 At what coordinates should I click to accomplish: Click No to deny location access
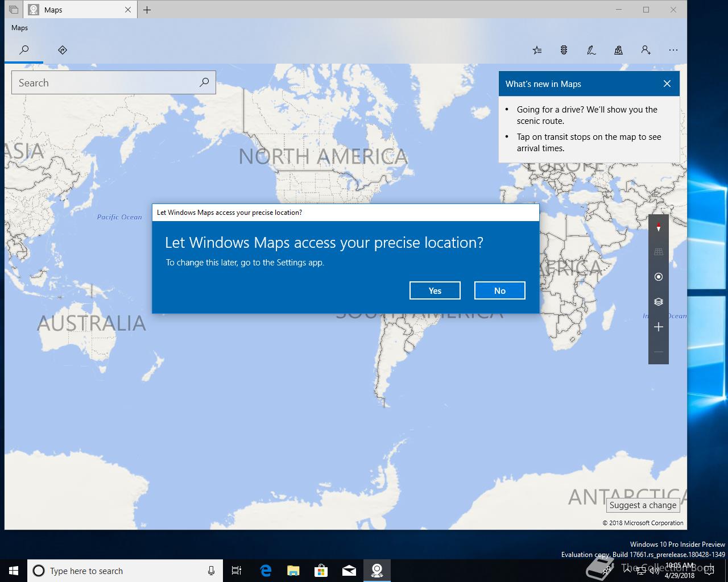(x=500, y=290)
